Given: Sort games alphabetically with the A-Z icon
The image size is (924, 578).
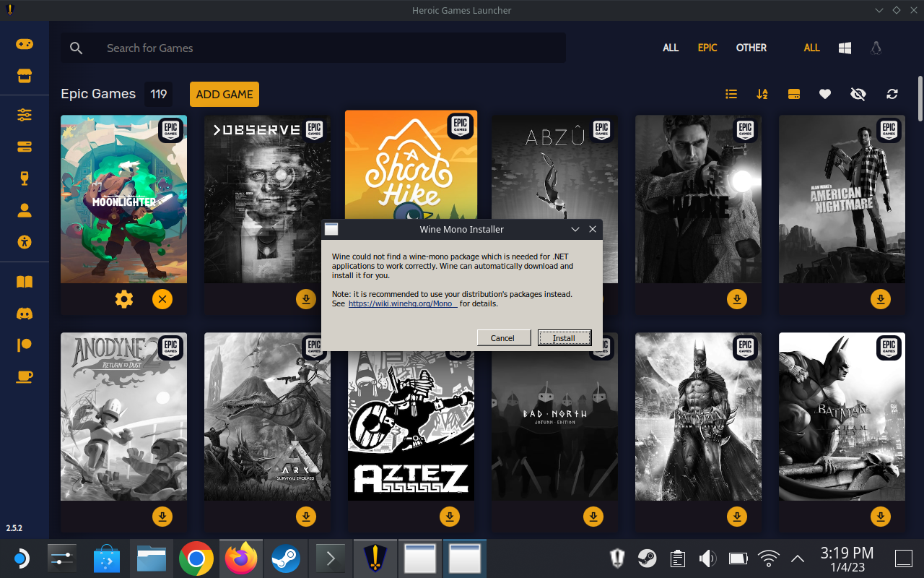Looking at the screenshot, I should pos(762,94).
